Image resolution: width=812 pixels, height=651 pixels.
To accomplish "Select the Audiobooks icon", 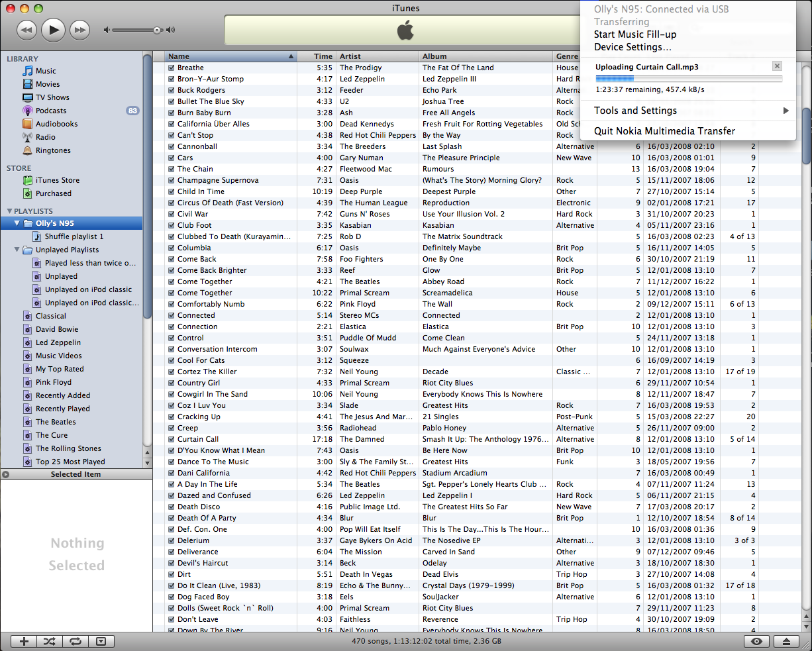I will point(27,124).
